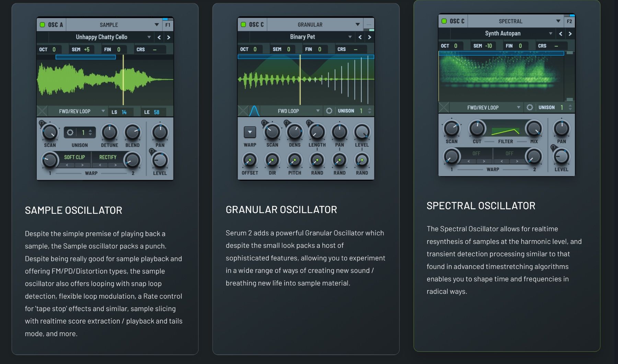Image resolution: width=618 pixels, height=364 pixels.
Task: Open the SPECTRAL oscillator type dropdown
Action: [515, 21]
